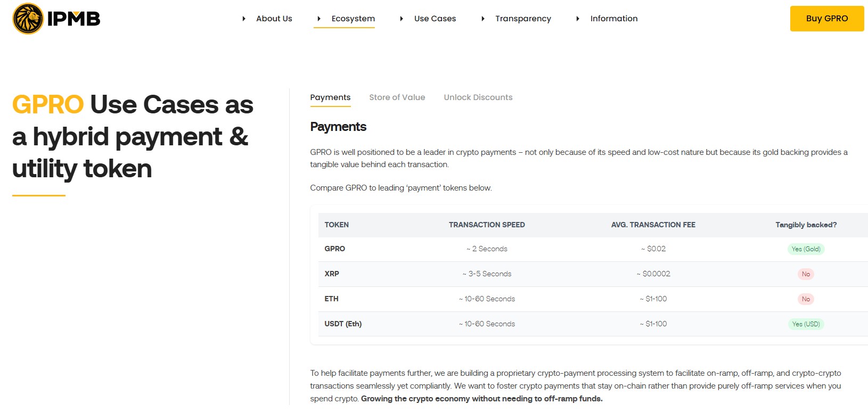Image resolution: width=868 pixels, height=412 pixels.
Task: Select the Payments tab
Action: tap(330, 97)
